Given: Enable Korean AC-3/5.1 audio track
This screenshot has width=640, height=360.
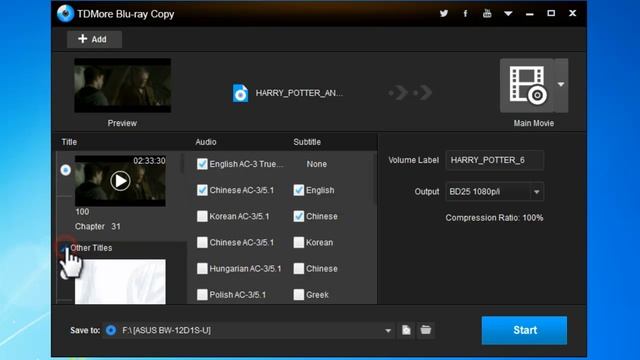Looking at the screenshot, I should coord(202,216).
